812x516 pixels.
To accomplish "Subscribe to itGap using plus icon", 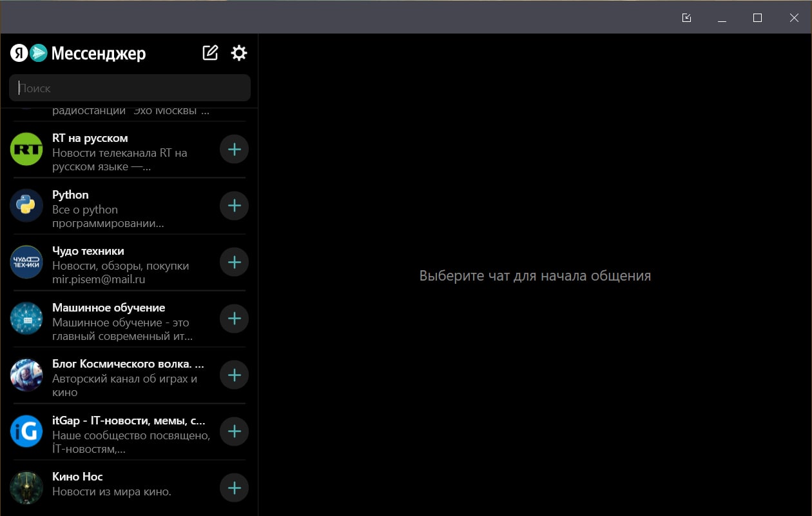I will (x=235, y=432).
